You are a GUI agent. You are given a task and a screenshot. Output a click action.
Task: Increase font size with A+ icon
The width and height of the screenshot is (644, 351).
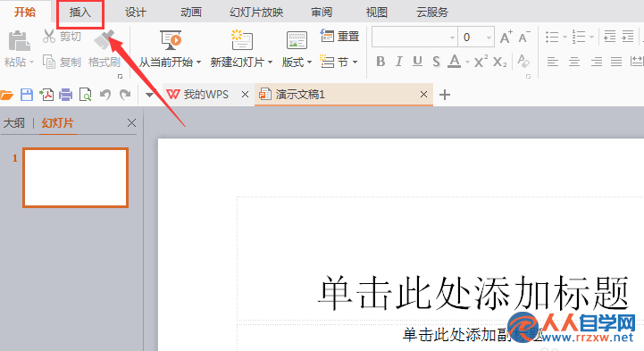point(506,37)
